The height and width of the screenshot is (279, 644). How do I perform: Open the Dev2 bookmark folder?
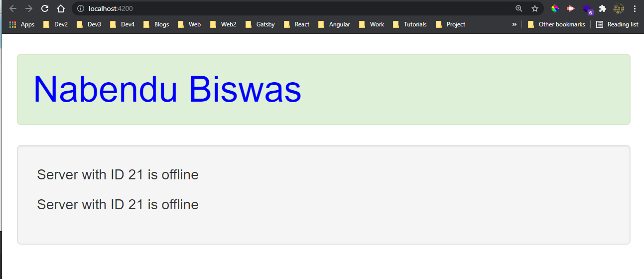click(55, 24)
